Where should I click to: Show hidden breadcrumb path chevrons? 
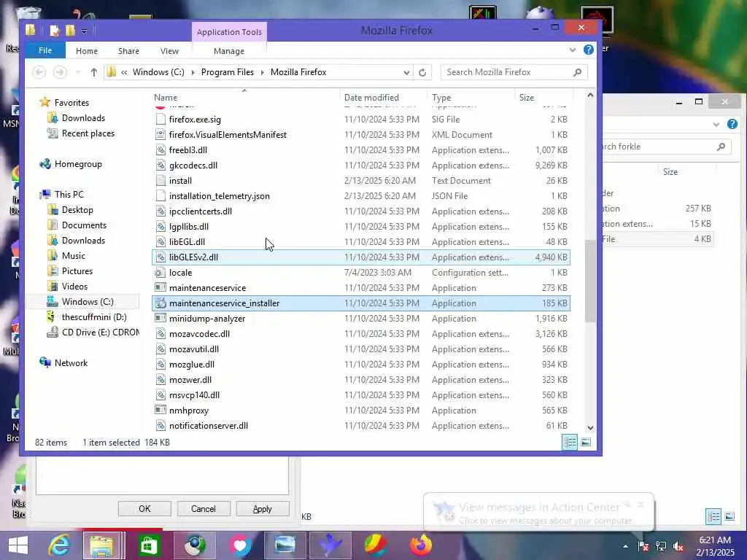(124, 72)
